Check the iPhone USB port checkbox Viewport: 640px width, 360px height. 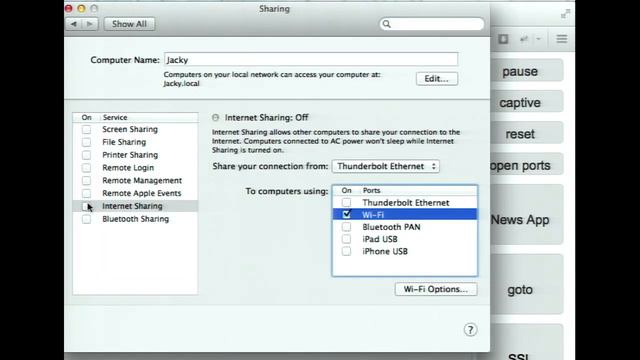[346, 251]
